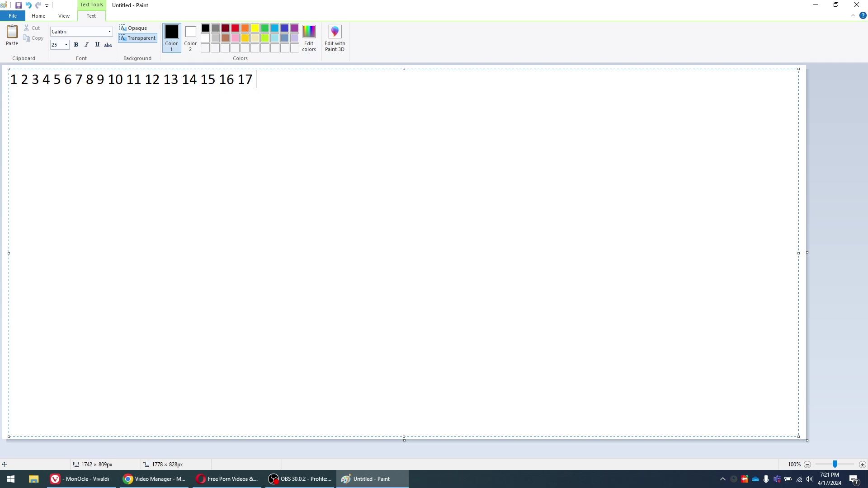Switch to the Home ribbon tab
The image size is (868, 488).
(x=38, y=16)
